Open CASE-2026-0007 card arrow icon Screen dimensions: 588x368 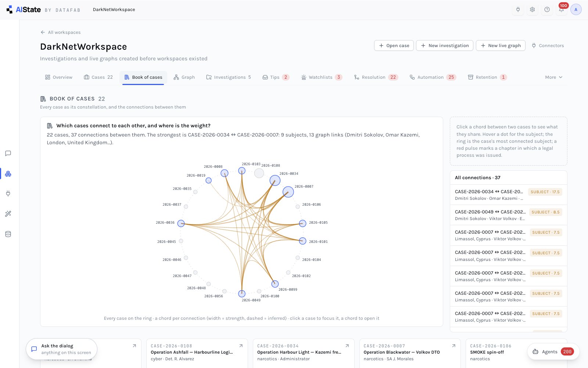pyautogui.click(x=454, y=346)
